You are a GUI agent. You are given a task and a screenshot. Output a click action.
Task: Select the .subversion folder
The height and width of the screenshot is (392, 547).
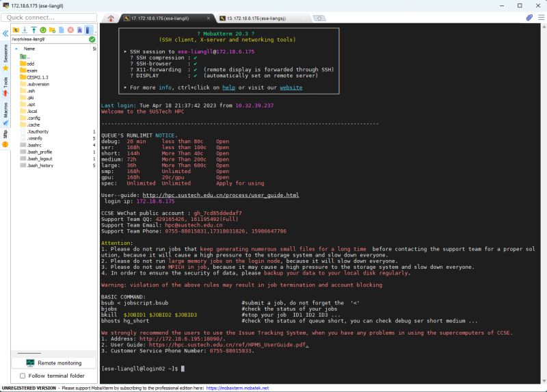pyautogui.click(x=35, y=84)
